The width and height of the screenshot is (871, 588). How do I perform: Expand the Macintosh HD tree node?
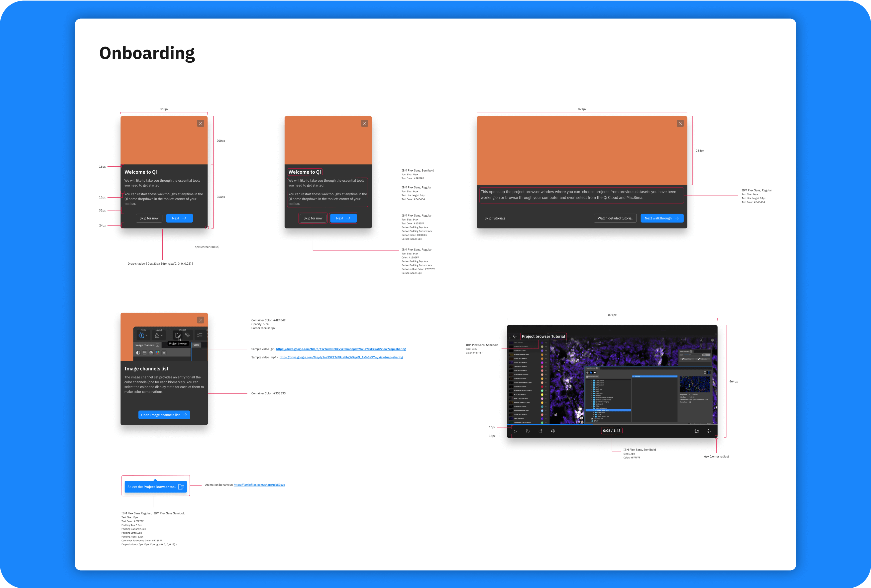590,419
